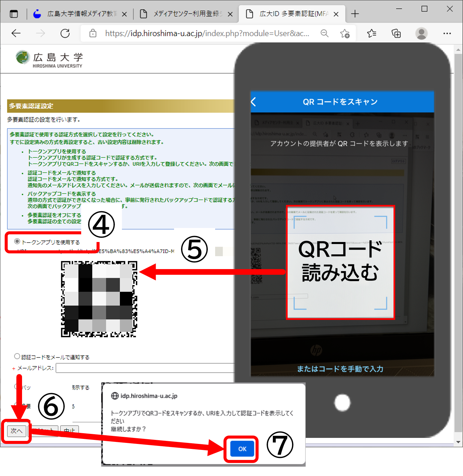Maximize the browser window
Image resolution: width=463 pixels, height=476 pixels.
pos(424,9)
